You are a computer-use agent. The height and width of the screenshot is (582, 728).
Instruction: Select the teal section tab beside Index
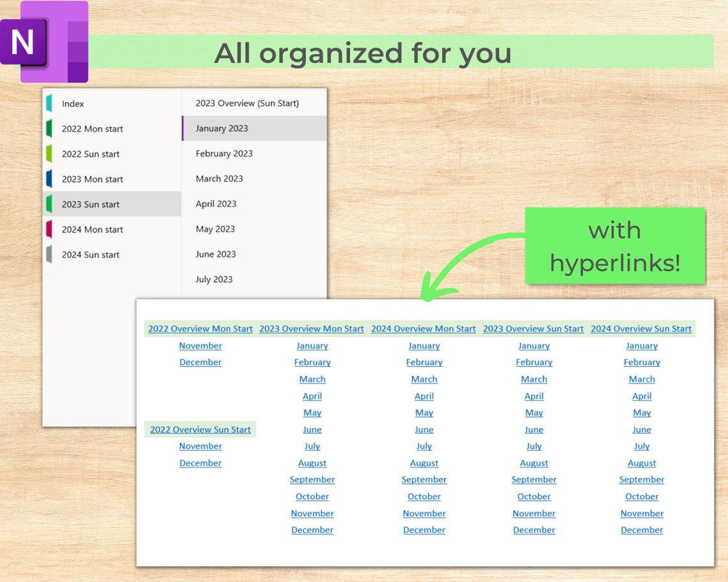point(49,103)
